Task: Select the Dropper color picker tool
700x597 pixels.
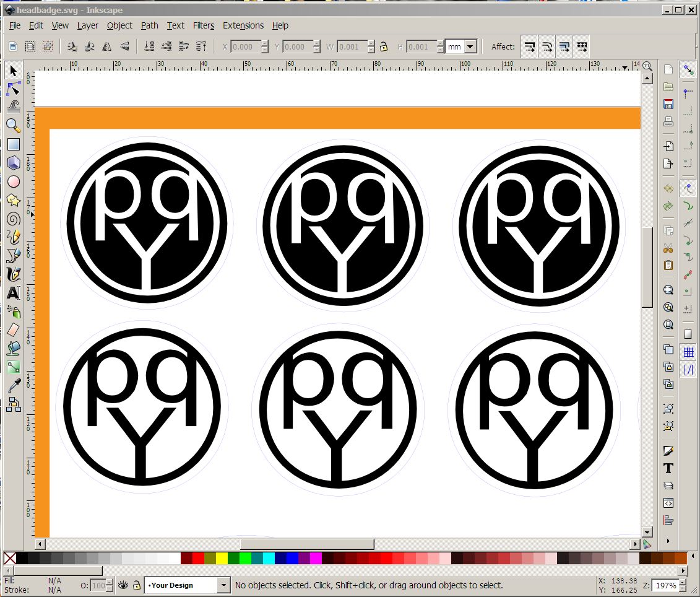Action: tap(14, 386)
